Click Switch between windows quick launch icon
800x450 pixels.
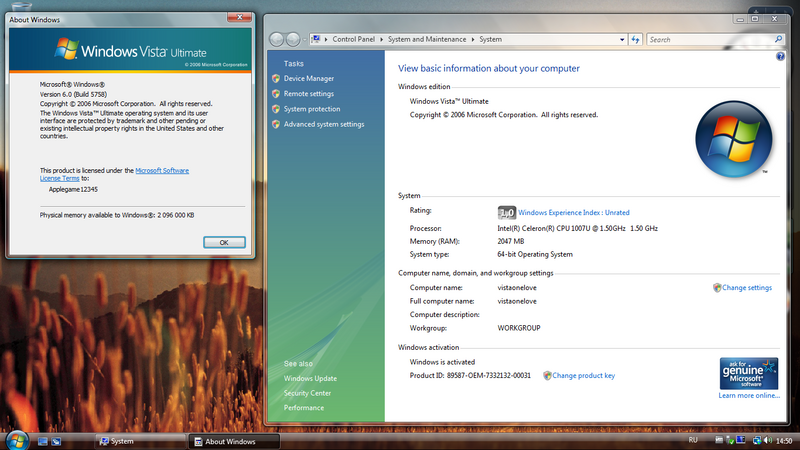(56, 441)
